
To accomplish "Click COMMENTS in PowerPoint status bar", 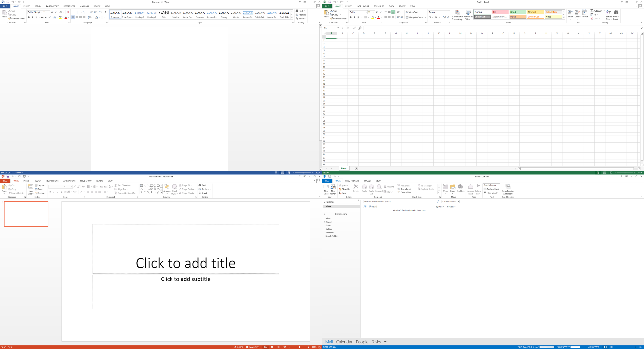I will click(253, 347).
